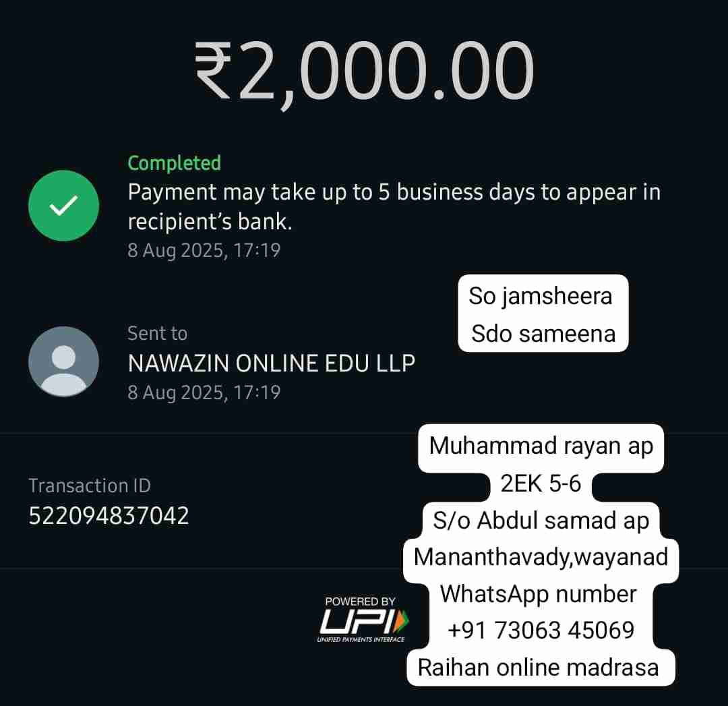Click the 2EK 5-6 text line
The image size is (728, 706).
coord(541,483)
